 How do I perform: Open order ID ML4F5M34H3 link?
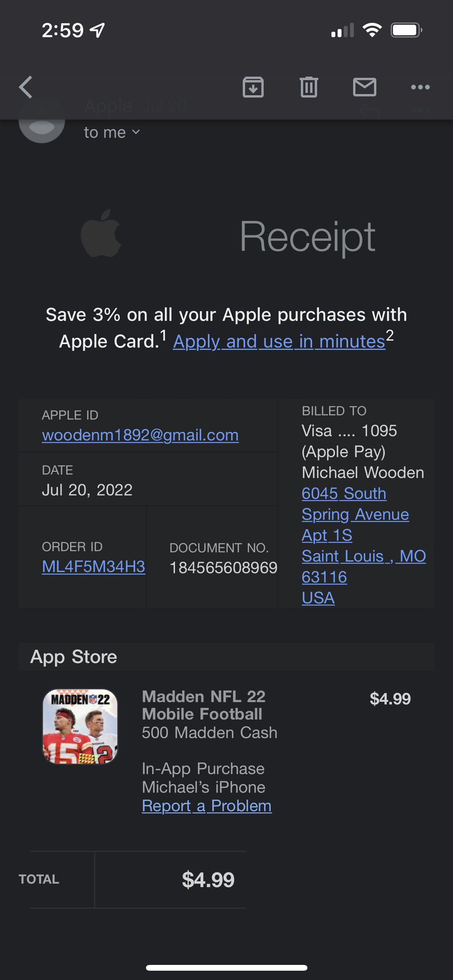coord(93,567)
